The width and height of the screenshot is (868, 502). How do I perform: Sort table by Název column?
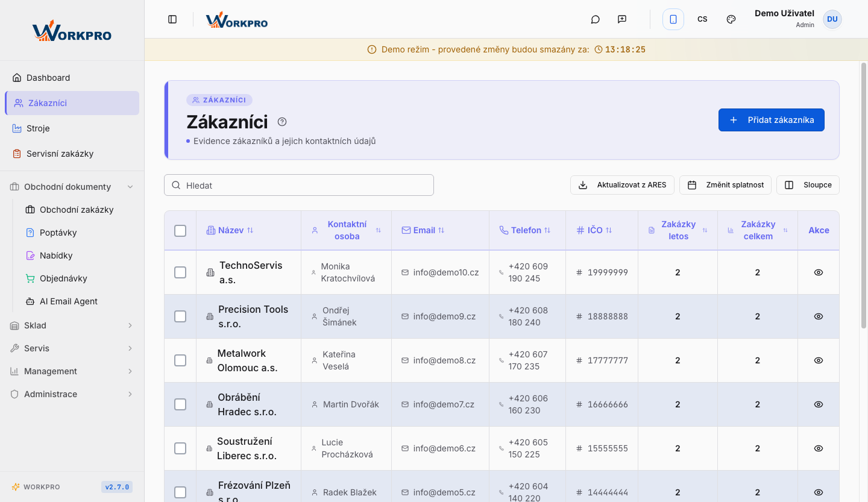230,230
